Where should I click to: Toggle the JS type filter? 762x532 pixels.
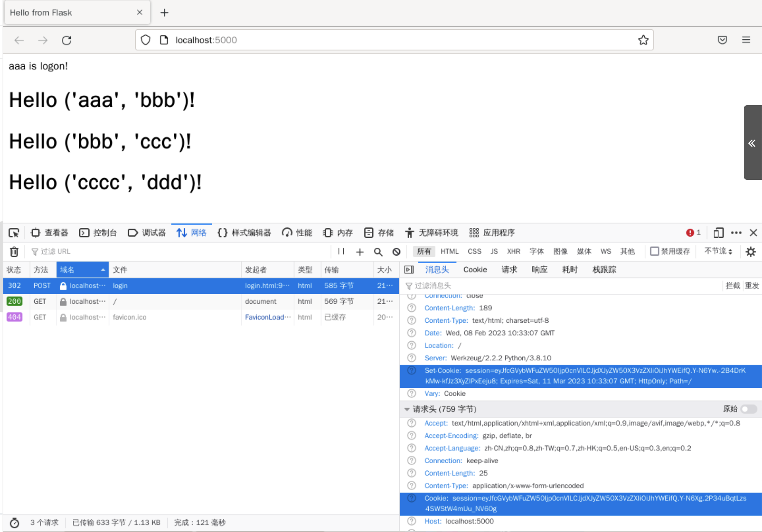pyautogui.click(x=494, y=251)
